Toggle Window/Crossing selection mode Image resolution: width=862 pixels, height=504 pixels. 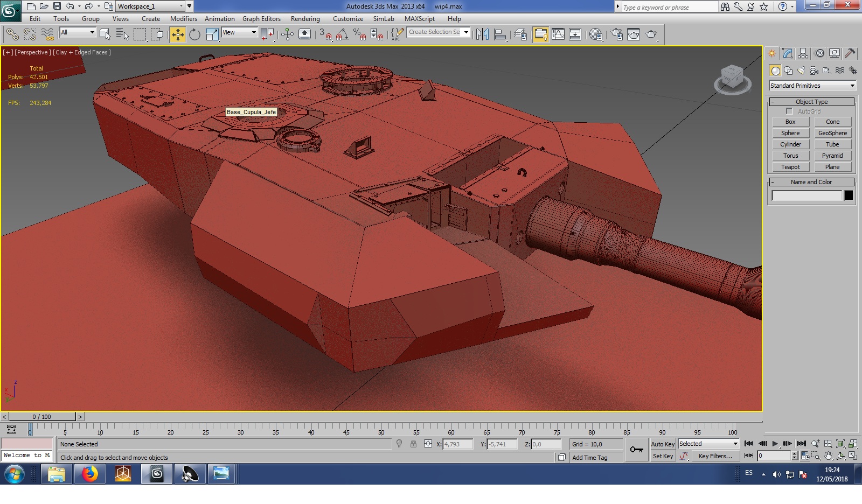[x=158, y=34]
